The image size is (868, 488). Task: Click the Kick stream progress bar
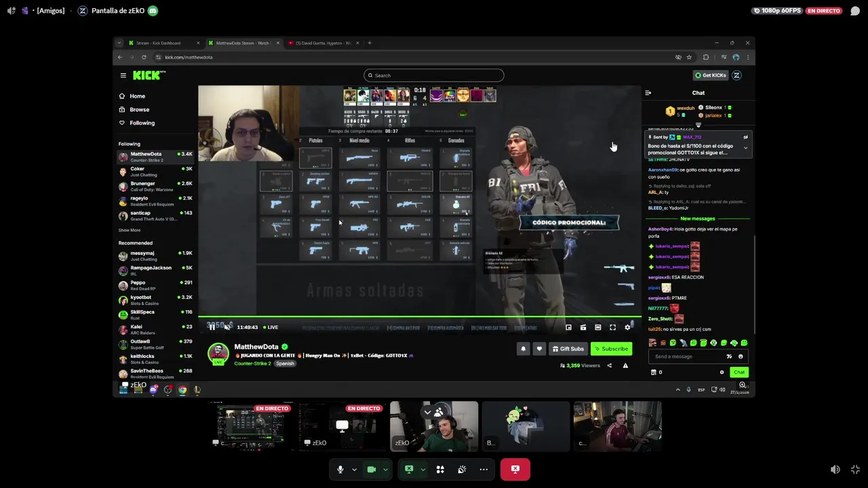(x=419, y=317)
